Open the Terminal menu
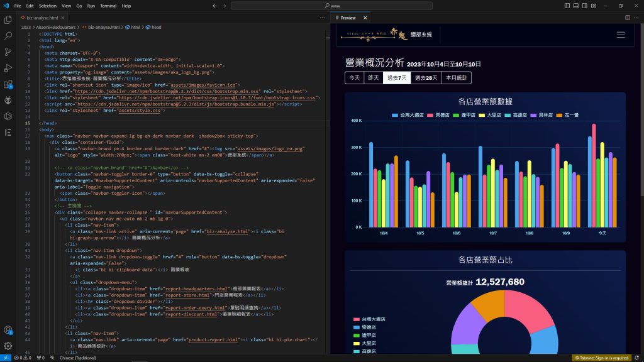This screenshot has width=644, height=362. 108,6
